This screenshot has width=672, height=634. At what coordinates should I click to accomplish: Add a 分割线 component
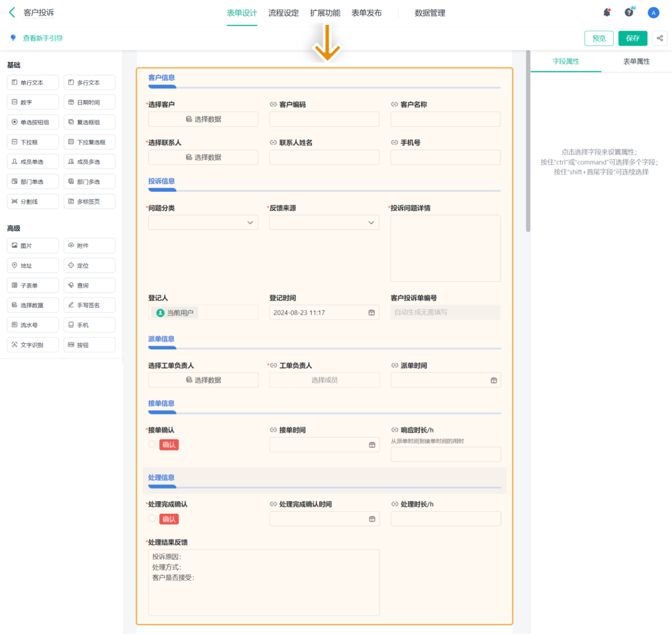pyautogui.click(x=33, y=201)
